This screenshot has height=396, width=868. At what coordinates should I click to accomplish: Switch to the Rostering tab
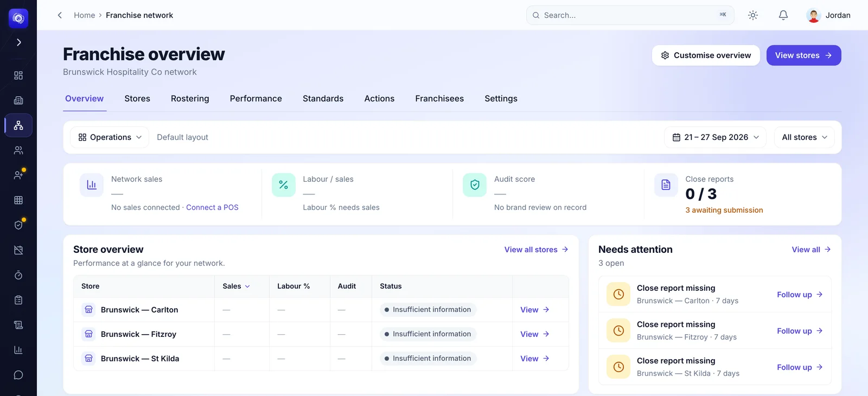pos(190,99)
